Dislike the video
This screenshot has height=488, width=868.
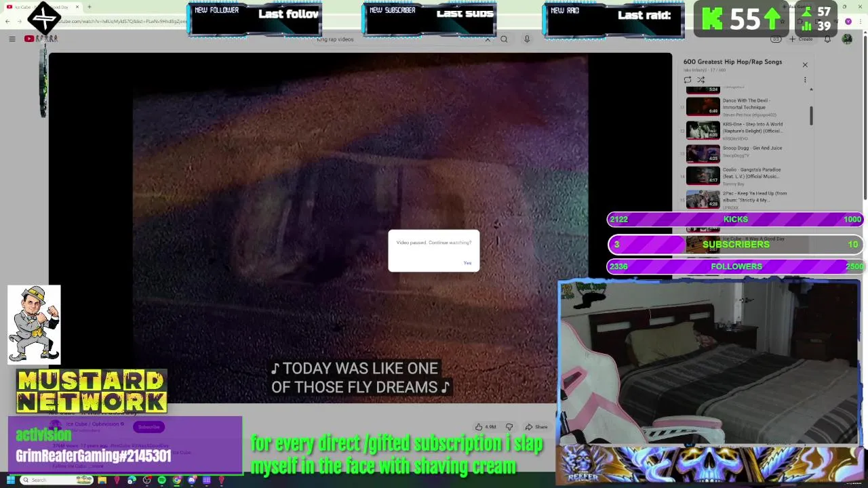pos(509,427)
